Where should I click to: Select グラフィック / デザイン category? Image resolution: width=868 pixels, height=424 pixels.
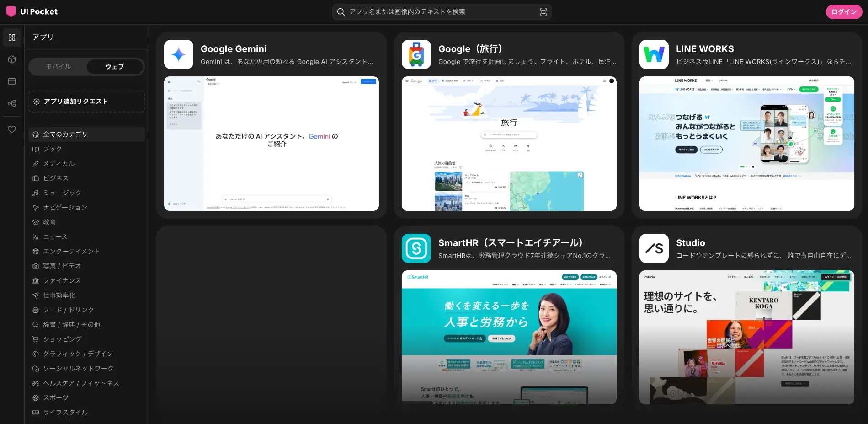tap(86, 354)
